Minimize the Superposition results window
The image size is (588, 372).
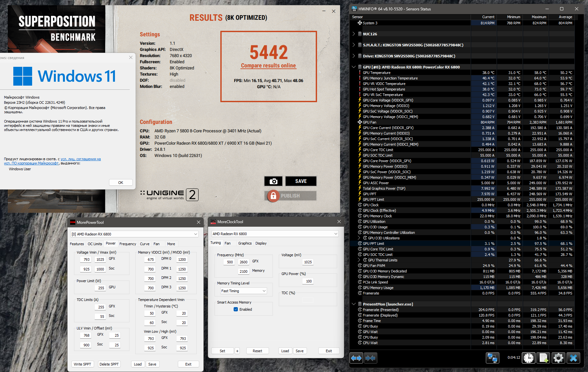pos(324,11)
